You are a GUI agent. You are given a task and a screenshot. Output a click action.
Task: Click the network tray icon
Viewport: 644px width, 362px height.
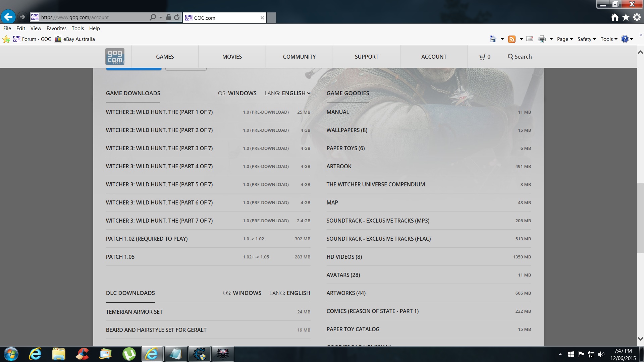point(591,354)
